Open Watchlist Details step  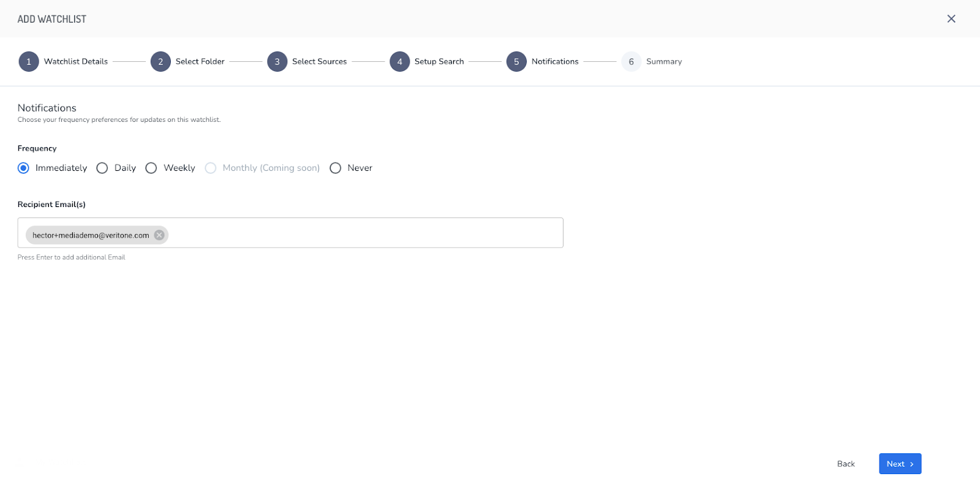[76, 61]
